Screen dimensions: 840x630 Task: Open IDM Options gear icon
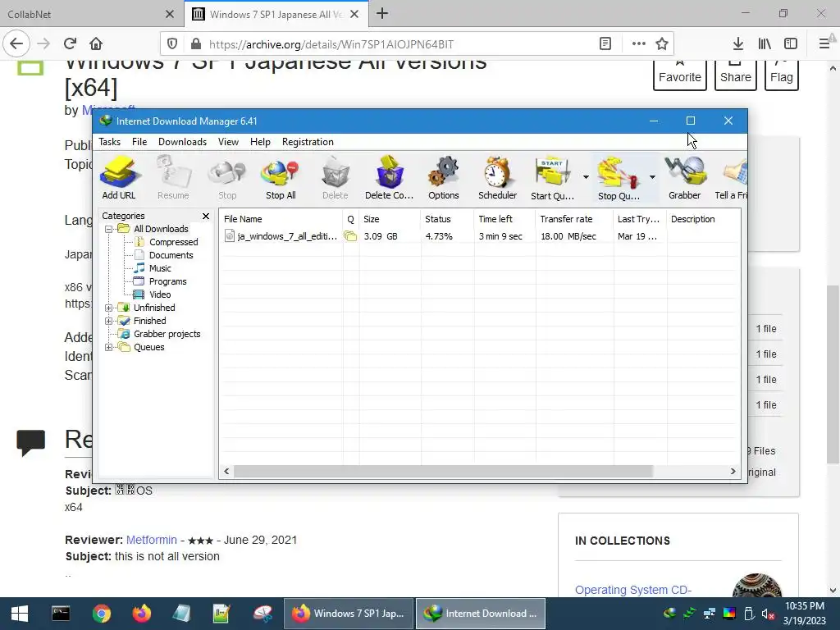pos(444,178)
